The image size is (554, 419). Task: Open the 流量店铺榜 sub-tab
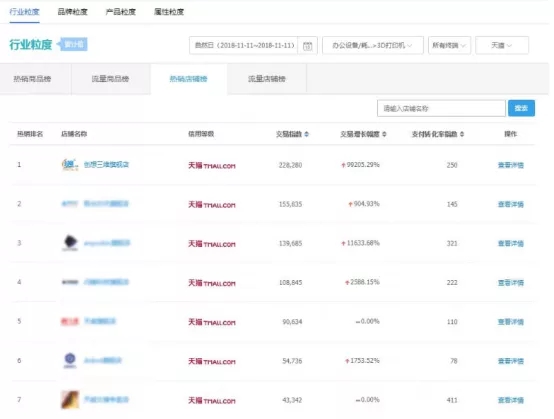click(x=267, y=79)
